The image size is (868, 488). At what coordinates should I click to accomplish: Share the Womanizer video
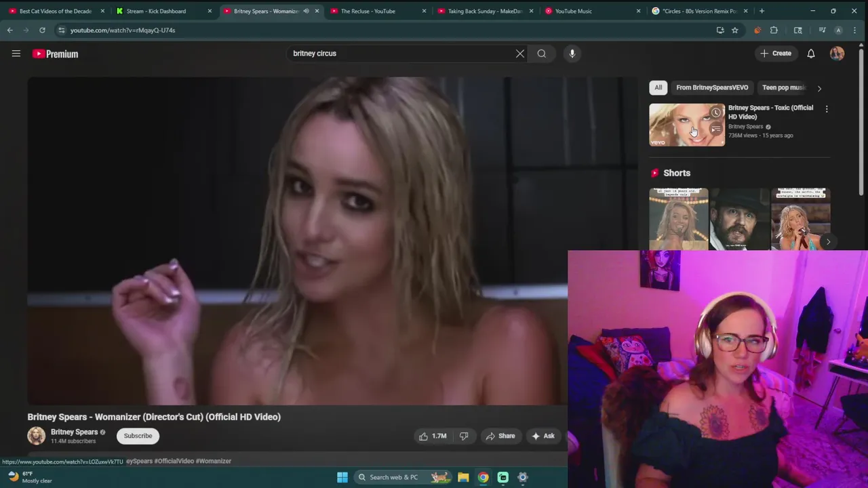500,436
